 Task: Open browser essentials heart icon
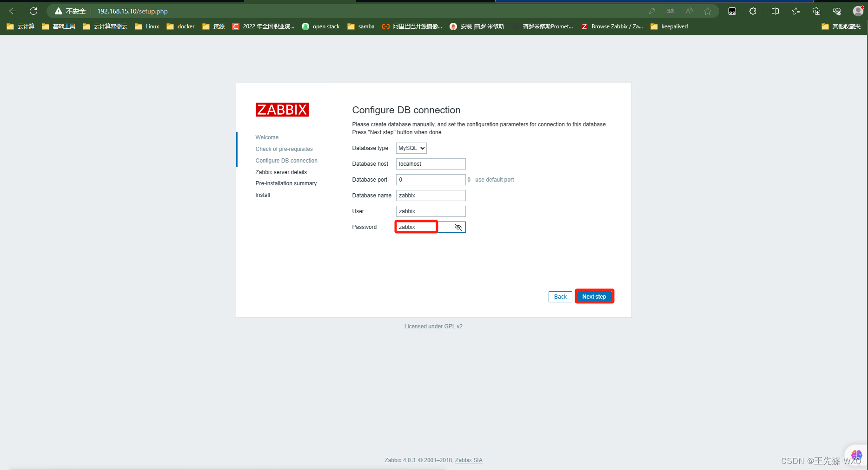click(x=837, y=11)
